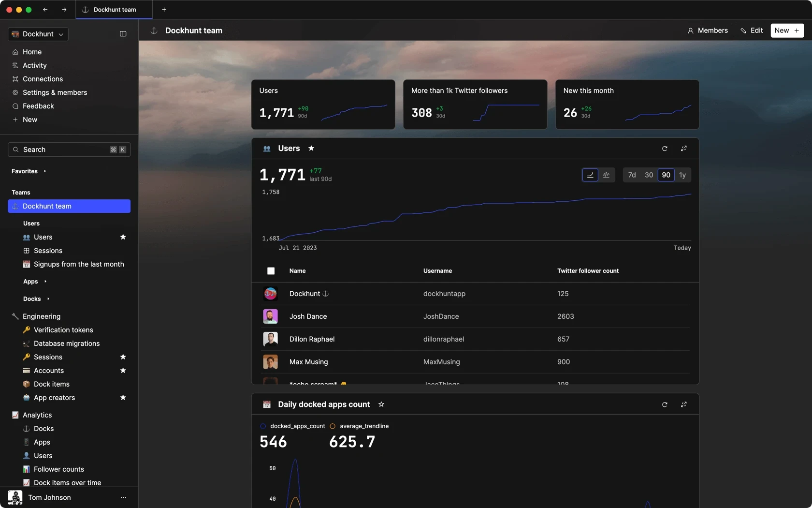
Task: Open Tom Johnson's more options menu
Action: coord(123,497)
